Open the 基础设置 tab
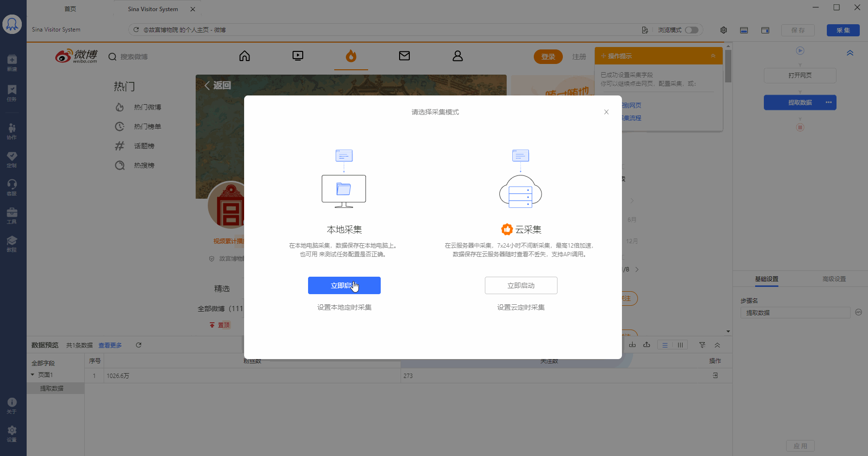The height and width of the screenshot is (456, 868). tap(767, 279)
